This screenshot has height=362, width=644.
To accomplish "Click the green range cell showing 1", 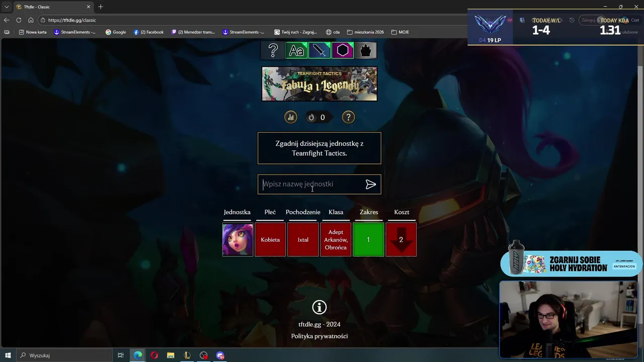I will 368,240.
